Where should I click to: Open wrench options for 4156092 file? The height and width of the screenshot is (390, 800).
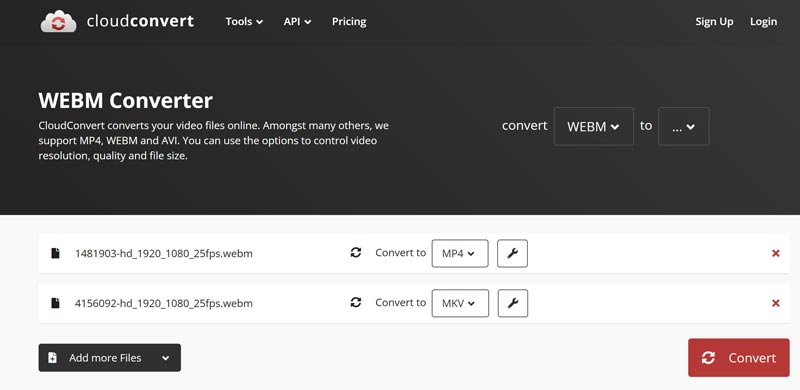[512, 303]
